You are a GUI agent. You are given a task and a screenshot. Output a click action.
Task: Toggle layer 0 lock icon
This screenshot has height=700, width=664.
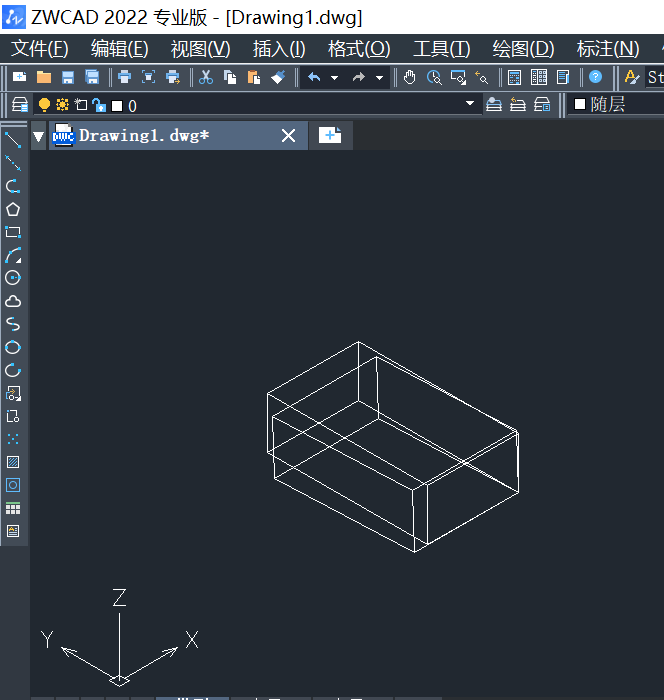tap(99, 105)
